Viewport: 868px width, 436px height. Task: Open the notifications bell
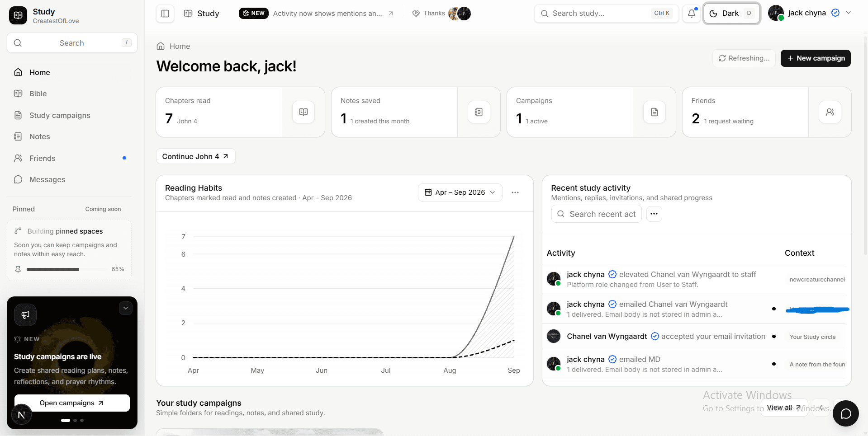pos(692,14)
